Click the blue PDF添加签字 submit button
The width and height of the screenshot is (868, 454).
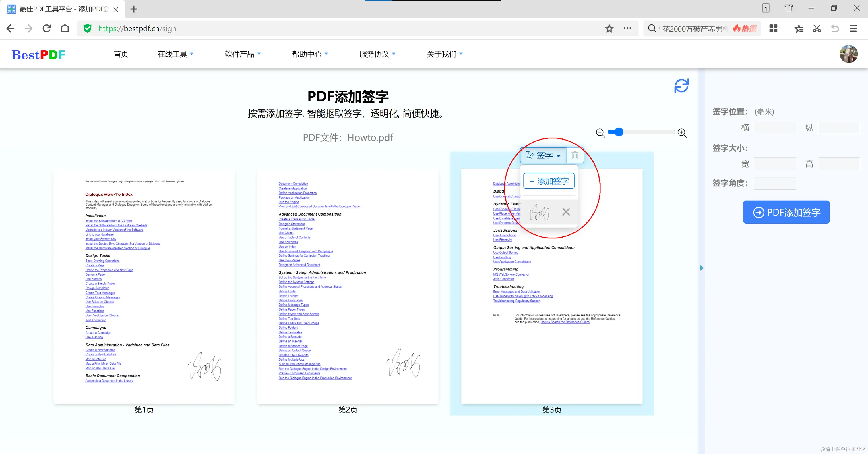pyautogui.click(x=786, y=212)
